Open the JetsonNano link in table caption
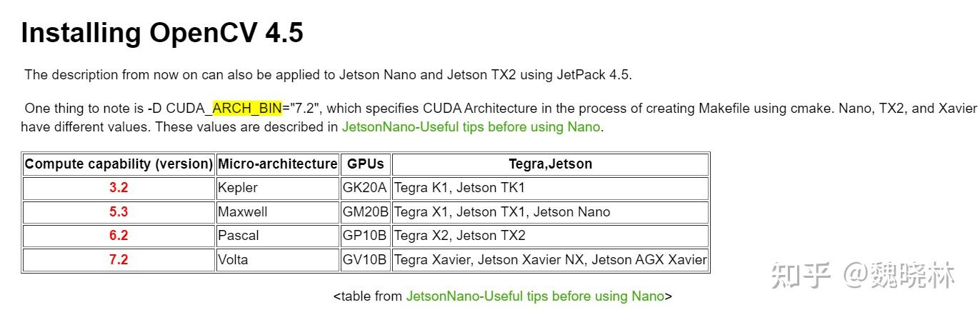The width and height of the screenshot is (980, 315). tap(535, 296)
